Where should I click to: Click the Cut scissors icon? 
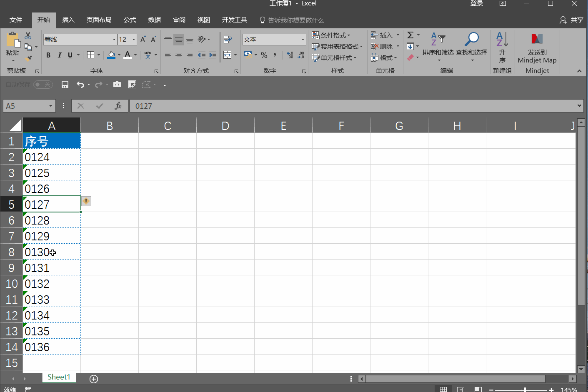pyautogui.click(x=28, y=36)
